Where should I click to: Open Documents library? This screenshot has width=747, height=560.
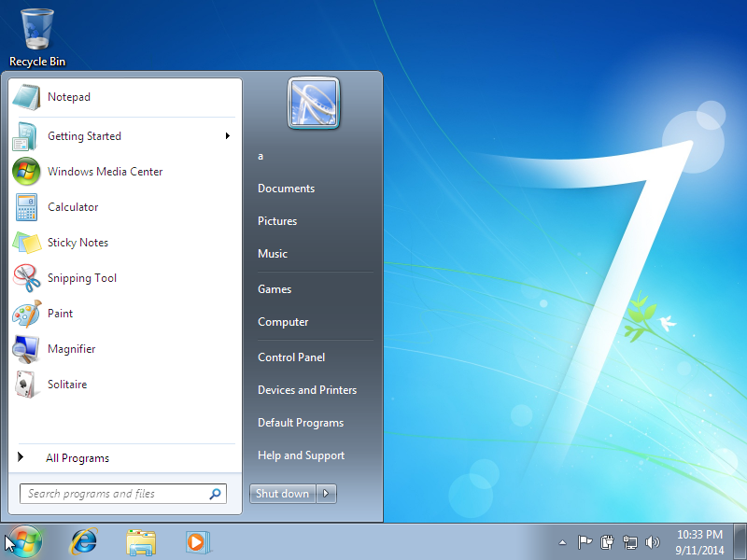click(x=287, y=189)
